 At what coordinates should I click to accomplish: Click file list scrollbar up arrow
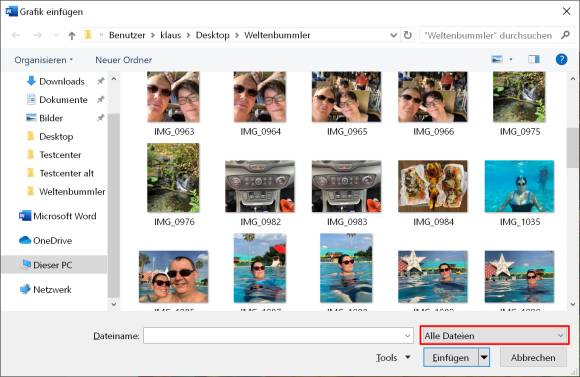click(573, 79)
